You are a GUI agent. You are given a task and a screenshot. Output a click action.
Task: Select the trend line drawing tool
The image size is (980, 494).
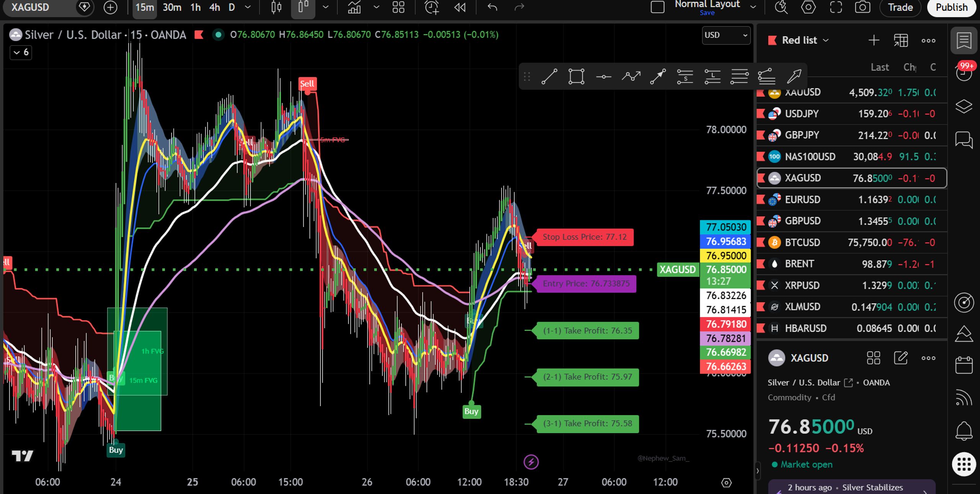[x=549, y=77]
